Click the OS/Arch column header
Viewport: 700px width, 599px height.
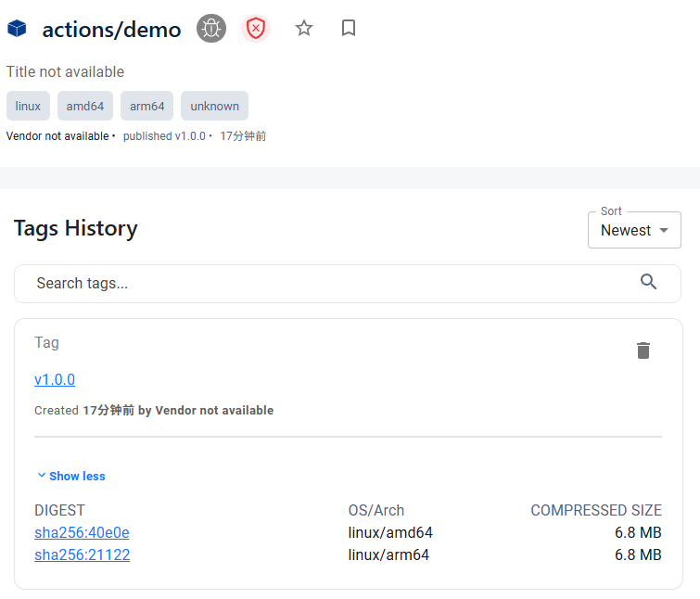(375, 510)
